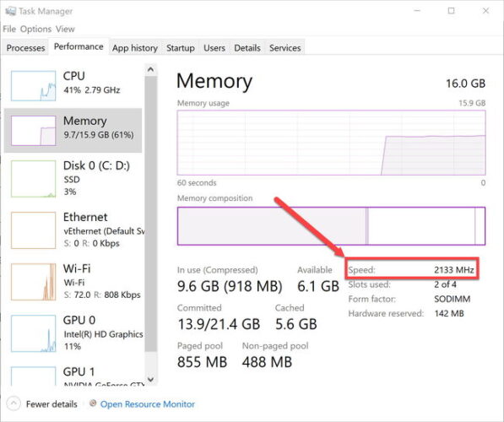Click the 41% 2.79 GHz CPU reading

92,89
